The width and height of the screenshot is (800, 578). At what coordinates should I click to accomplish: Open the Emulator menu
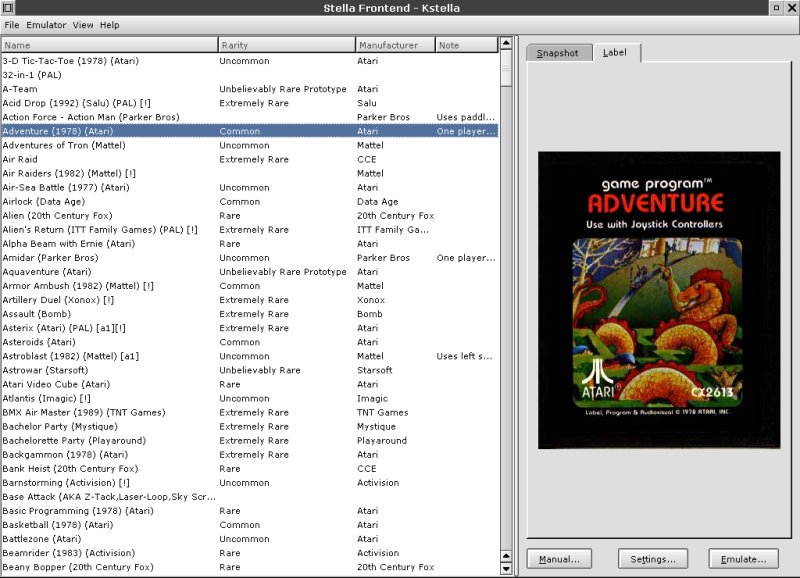pyautogui.click(x=46, y=25)
